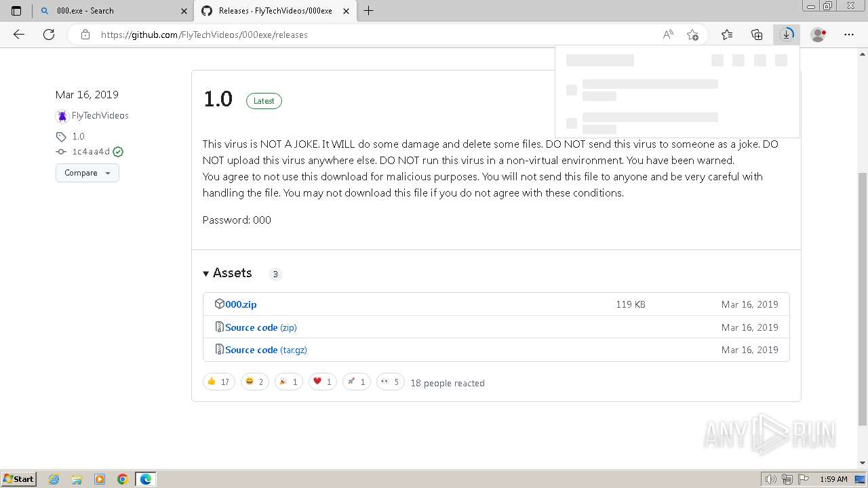React with hooray emoji (1)
Viewport: 868px width, 488px height.
click(288, 382)
